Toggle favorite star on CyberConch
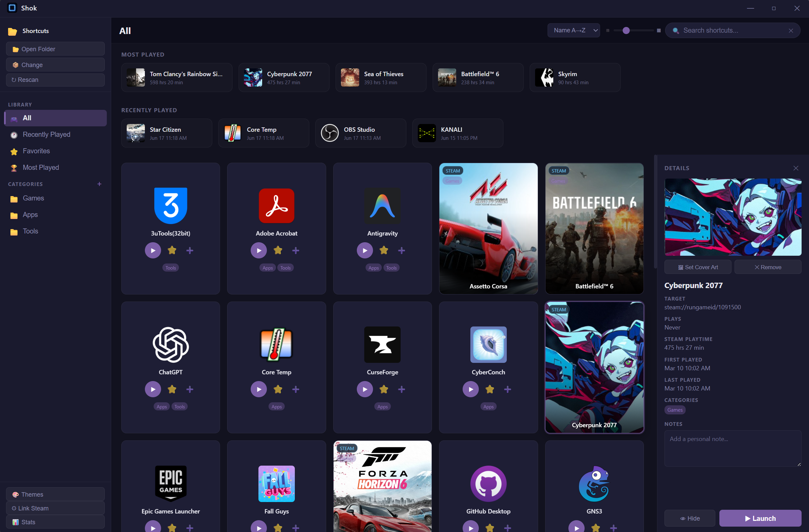The width and height of the screenshot is (809, 532). point(490,389)
